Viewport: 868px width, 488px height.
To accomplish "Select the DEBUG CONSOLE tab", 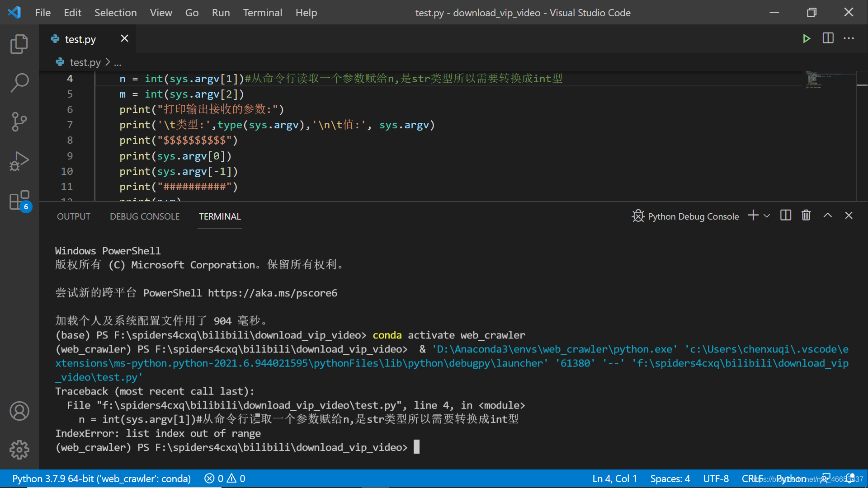I will click(144, 216).
